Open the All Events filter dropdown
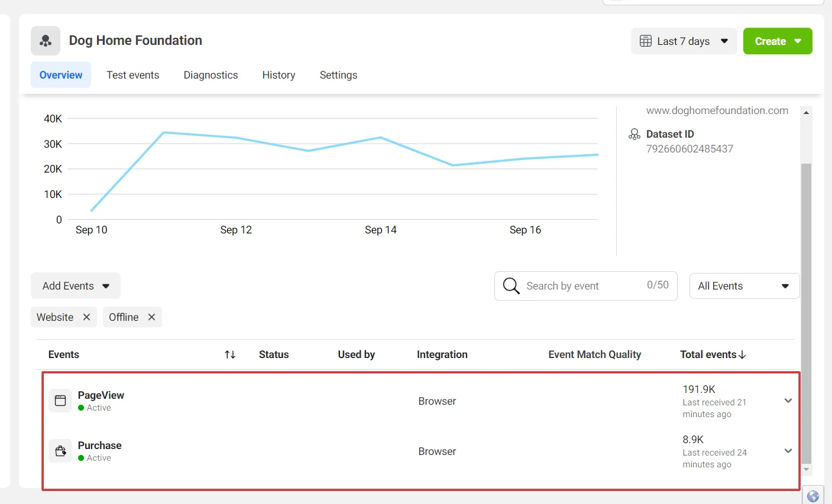This screenshot has width=832, height=504. pyautogui.click(x=744, y=286)
